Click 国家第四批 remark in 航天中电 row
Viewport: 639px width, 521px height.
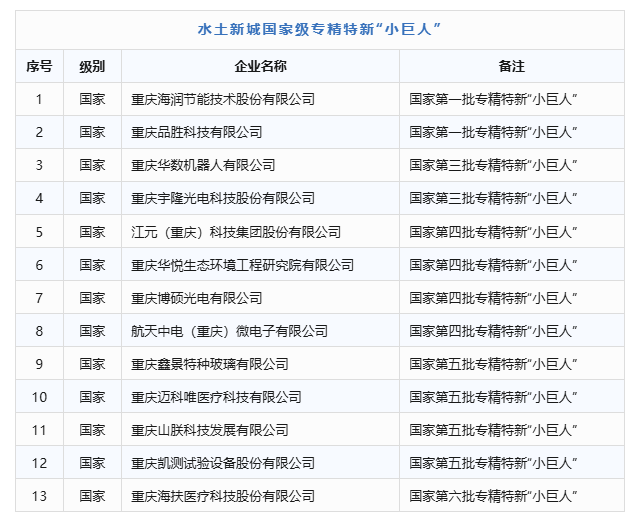coord(493,331)
